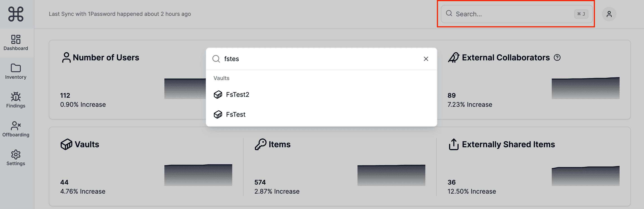Select the FsTest vault result
This screenshot has width=644, height=209.
click(235, 114)
